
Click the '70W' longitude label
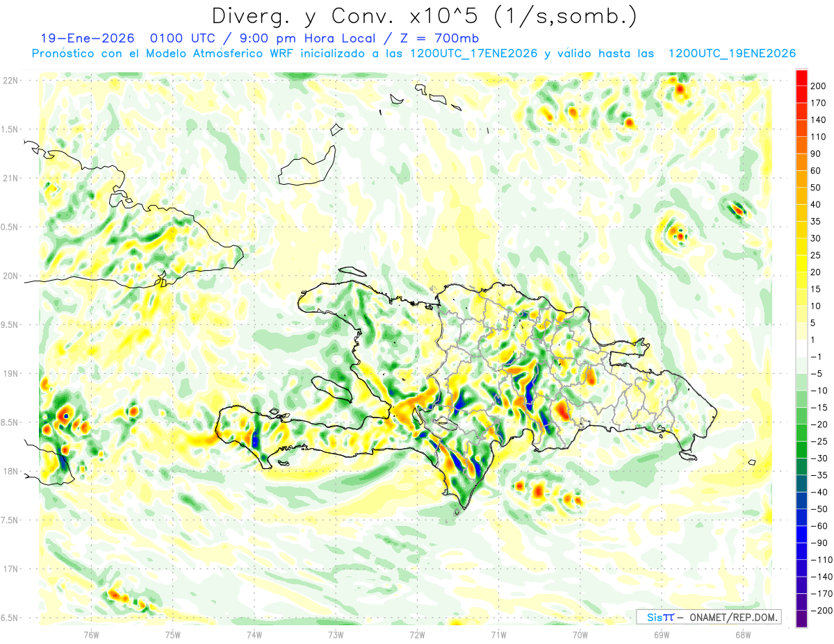(x=580, y=634)
